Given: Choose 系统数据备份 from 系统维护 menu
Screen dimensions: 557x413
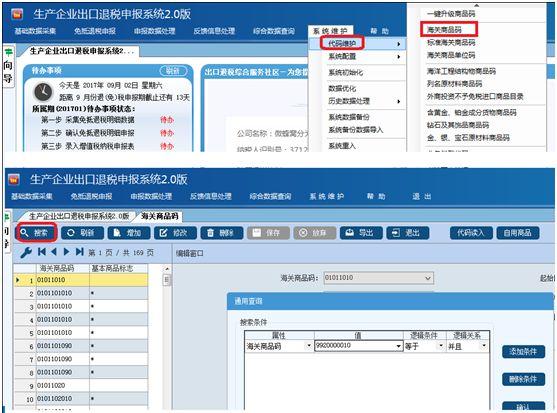Looking at the screenshot, I should click(349, 117).
